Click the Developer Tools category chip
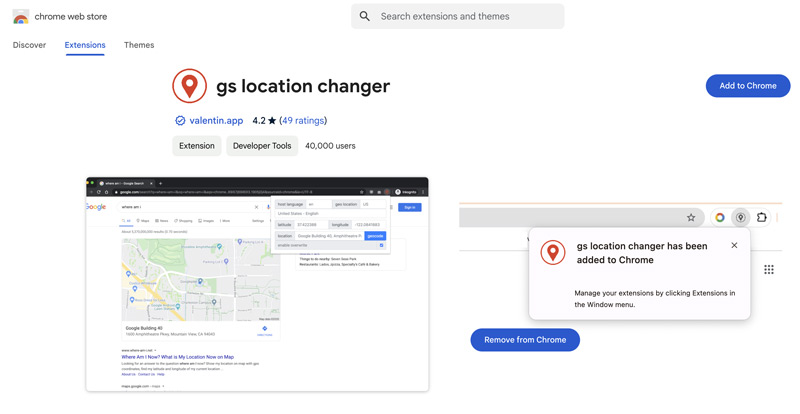Screen dimensions: 800x414 tap(262, 145)
